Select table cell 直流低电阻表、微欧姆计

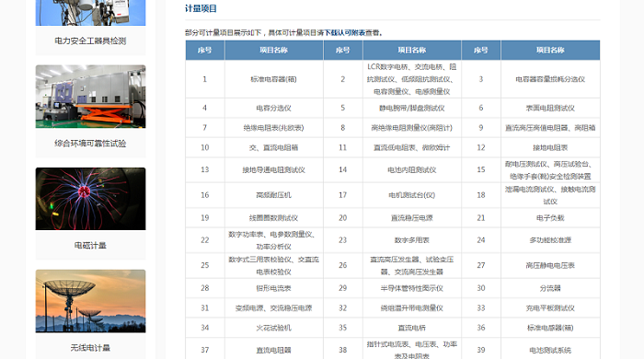coord(412,147)
